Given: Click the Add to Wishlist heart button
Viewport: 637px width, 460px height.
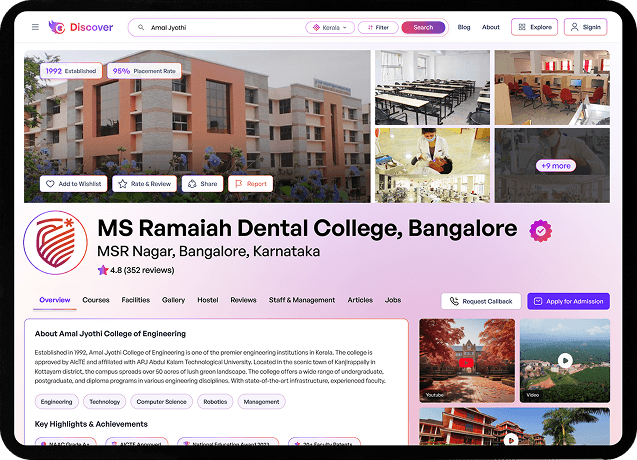Looking at the screenshot, I should (x=74, y=184).
